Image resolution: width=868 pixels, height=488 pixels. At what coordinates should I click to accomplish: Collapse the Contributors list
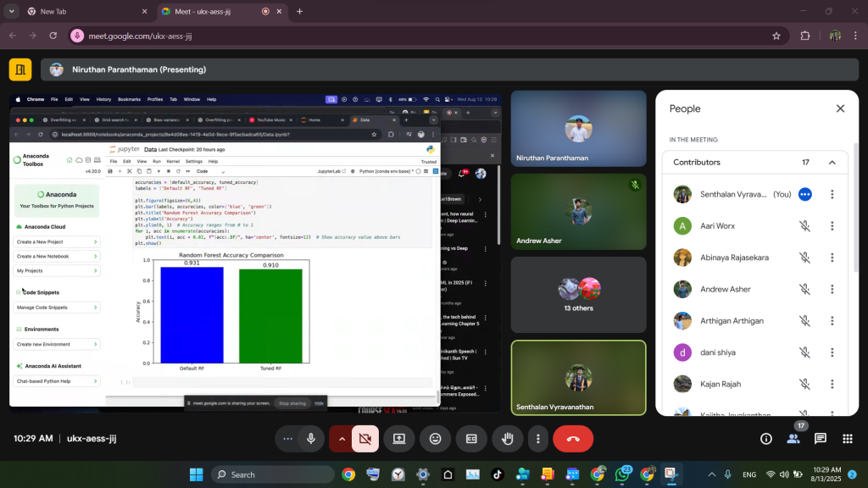tap(832, 163)
